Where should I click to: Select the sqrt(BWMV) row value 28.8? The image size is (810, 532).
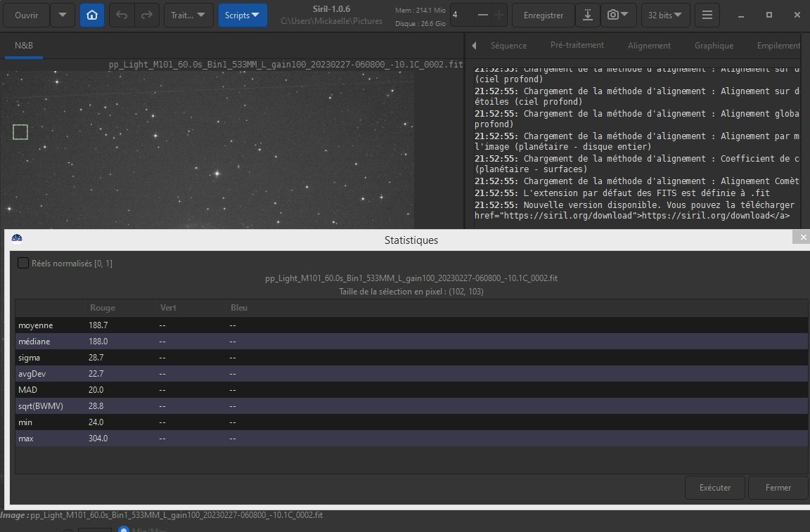pos(96,406)
